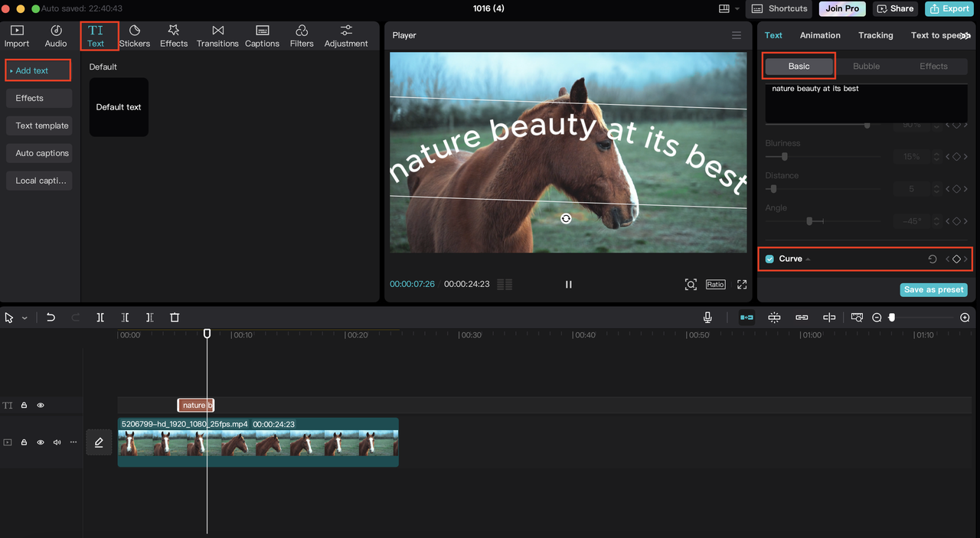The width and height of the screenshot is (980, 538).
Task: Collapse the Curve section arrow
Action: [808, 259]
